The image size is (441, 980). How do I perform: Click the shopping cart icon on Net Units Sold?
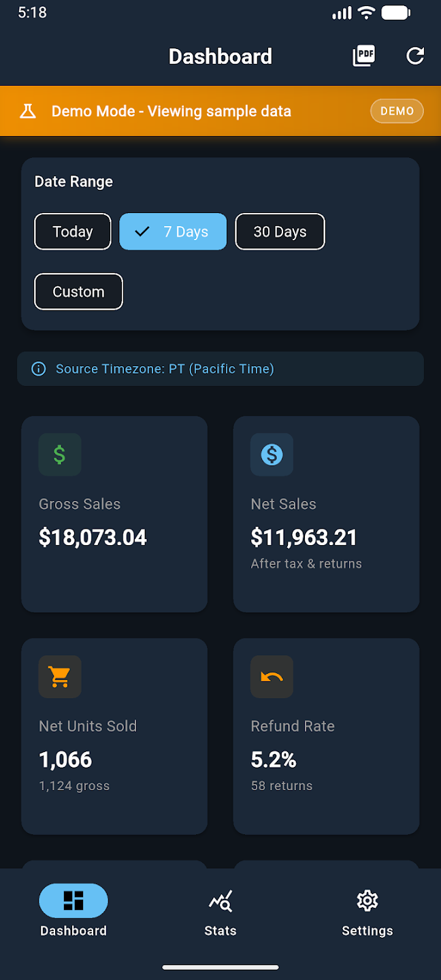click(x=60, y=676)
